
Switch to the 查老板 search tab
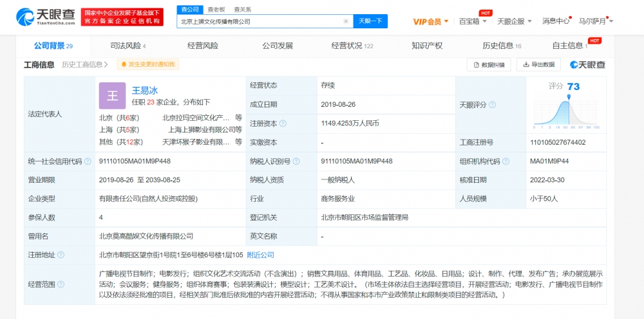216,10
